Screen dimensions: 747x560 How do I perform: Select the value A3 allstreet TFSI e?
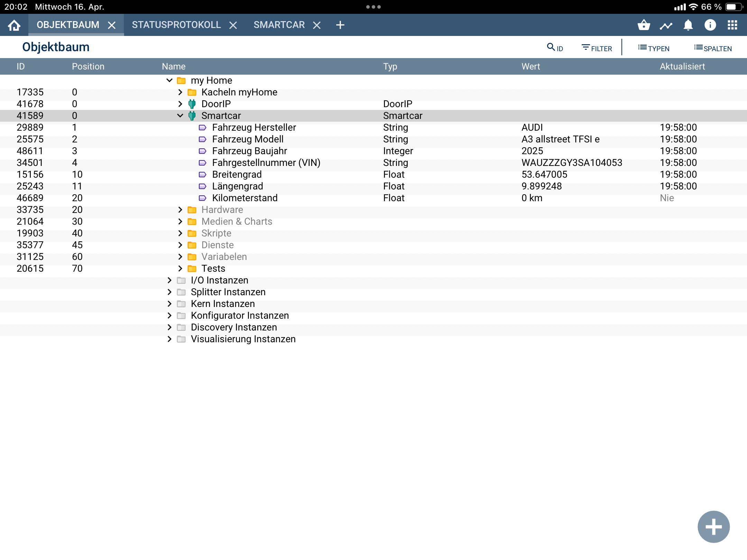point(560,139)
